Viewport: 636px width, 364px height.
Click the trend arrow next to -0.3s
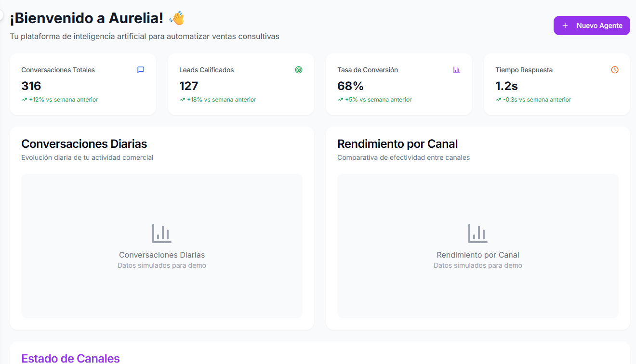(x=498, y=100)
